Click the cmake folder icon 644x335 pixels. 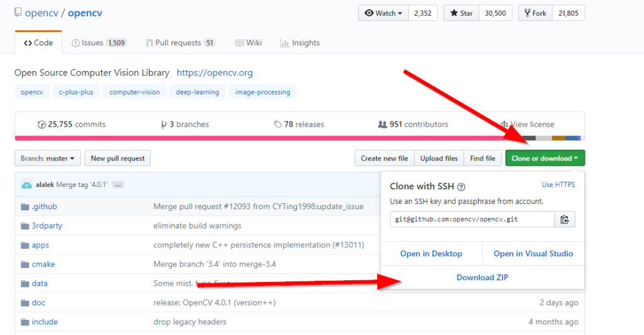pyautogui.click(x=25, y=264)
